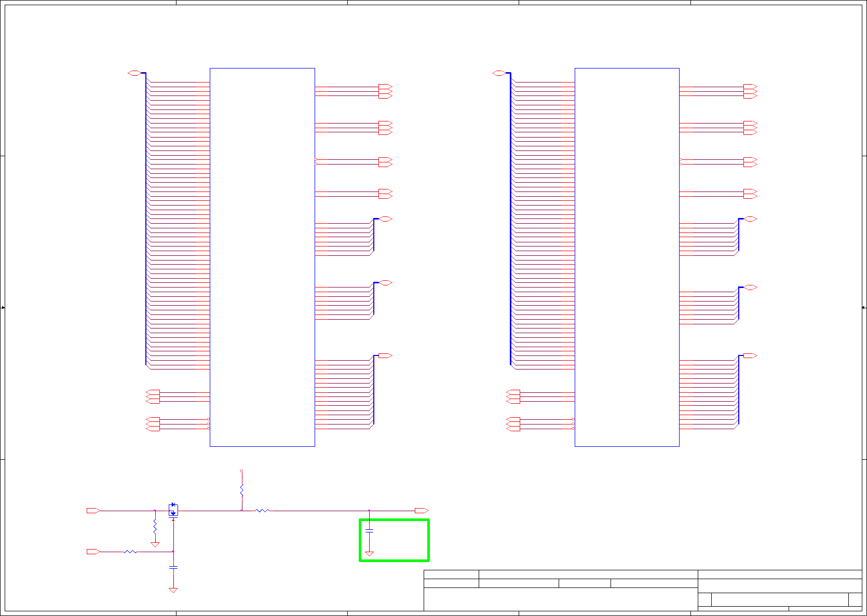Click the bus port at top-left of left IC
The width and height of the screenshot is (867, 616).
[134, 73]
